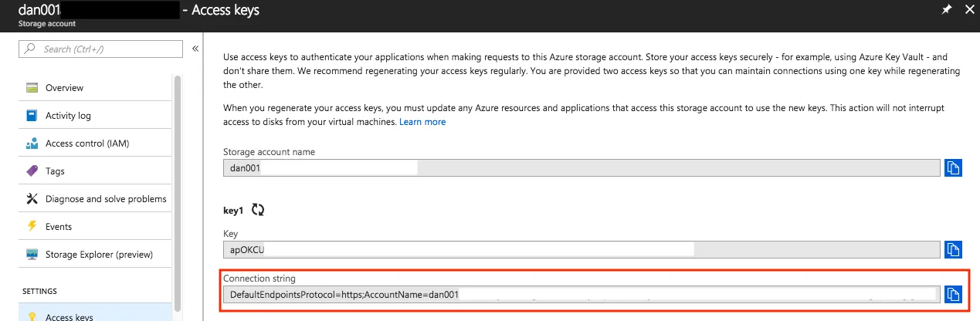The width and height of the screenshot is (980, 321).
Task: Click the search magnifier icon
Action: coord(31,49)
